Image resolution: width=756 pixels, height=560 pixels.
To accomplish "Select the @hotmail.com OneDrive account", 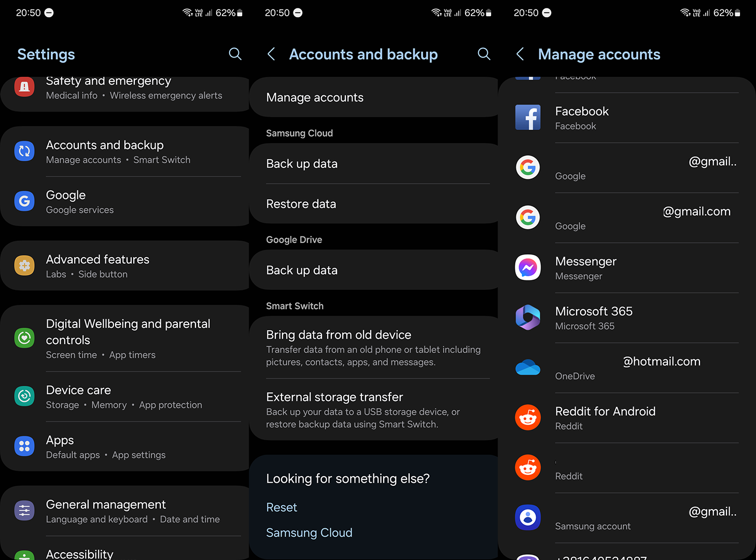I will tap(626, 368).
